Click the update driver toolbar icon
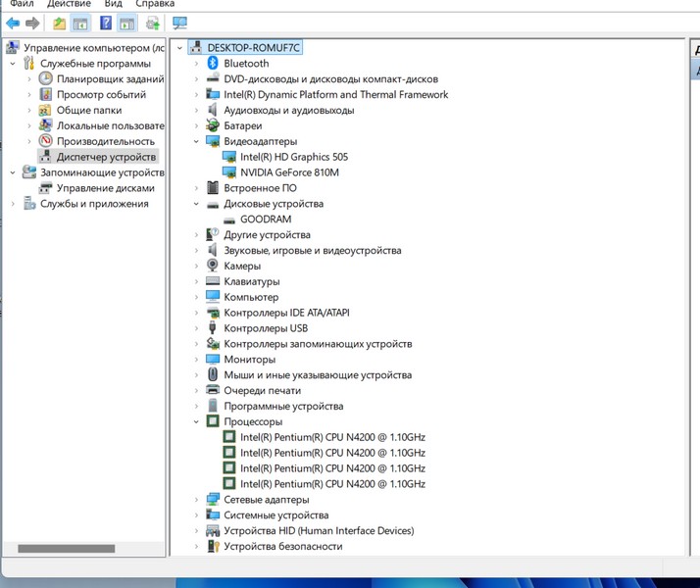Screen dimensions: 700x588 pos(152,23)
